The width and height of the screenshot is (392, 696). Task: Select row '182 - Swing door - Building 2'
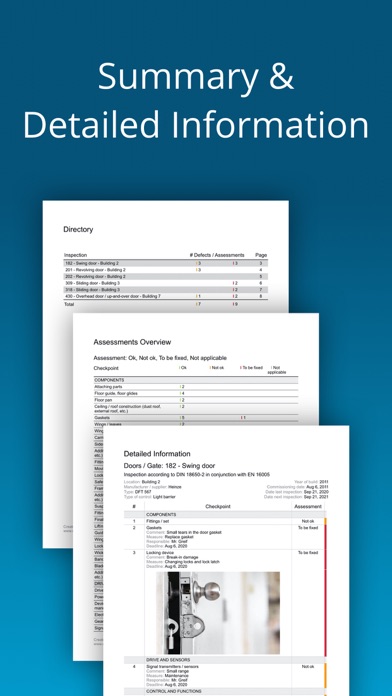166,263
